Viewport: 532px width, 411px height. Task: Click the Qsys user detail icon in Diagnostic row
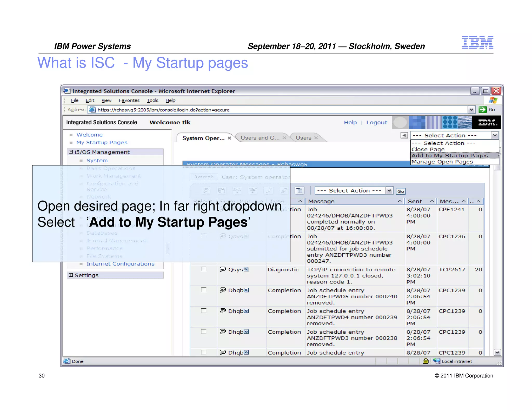pos(246,269)
